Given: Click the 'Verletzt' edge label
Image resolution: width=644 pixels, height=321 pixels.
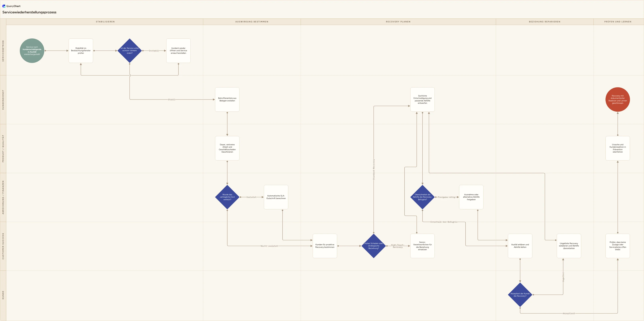Looking at the screenshot, I should click(251, 197).
